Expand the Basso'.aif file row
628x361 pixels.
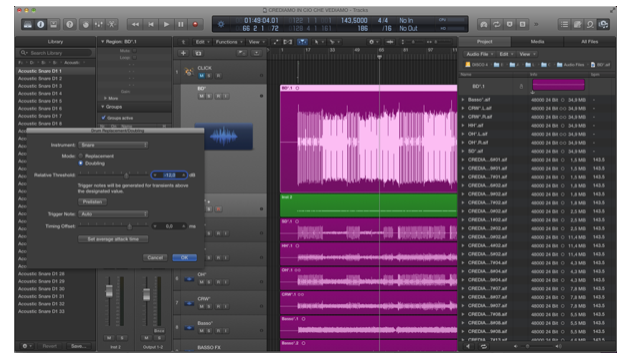(x=463, y=99)
